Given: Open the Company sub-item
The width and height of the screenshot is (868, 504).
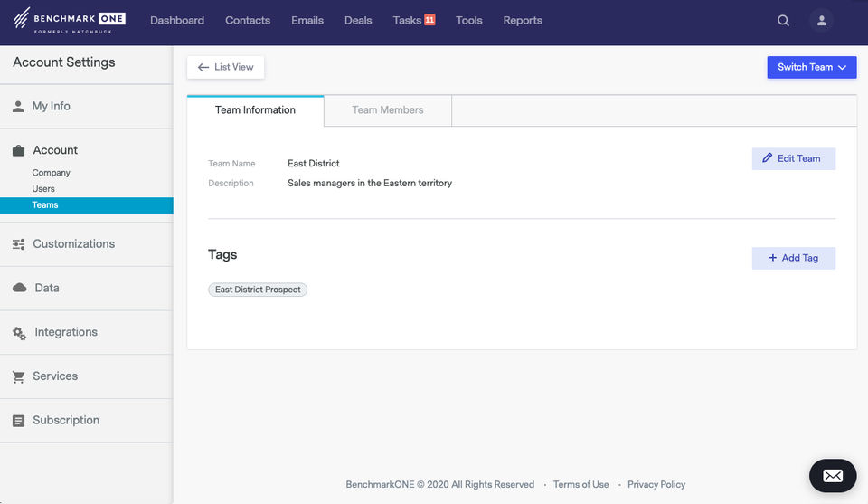Looking at the screenshot, I should (51, 173).
